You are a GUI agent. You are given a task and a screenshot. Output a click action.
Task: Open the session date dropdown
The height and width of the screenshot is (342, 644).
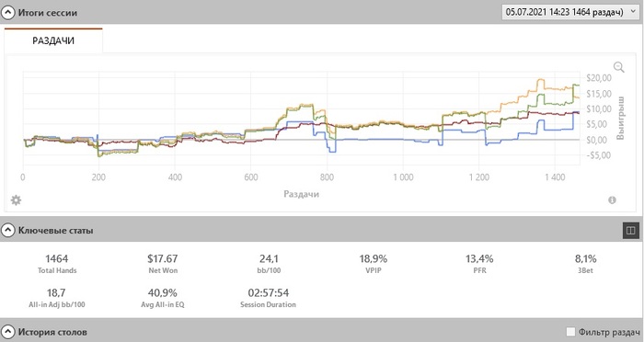(x=570, y=12)
